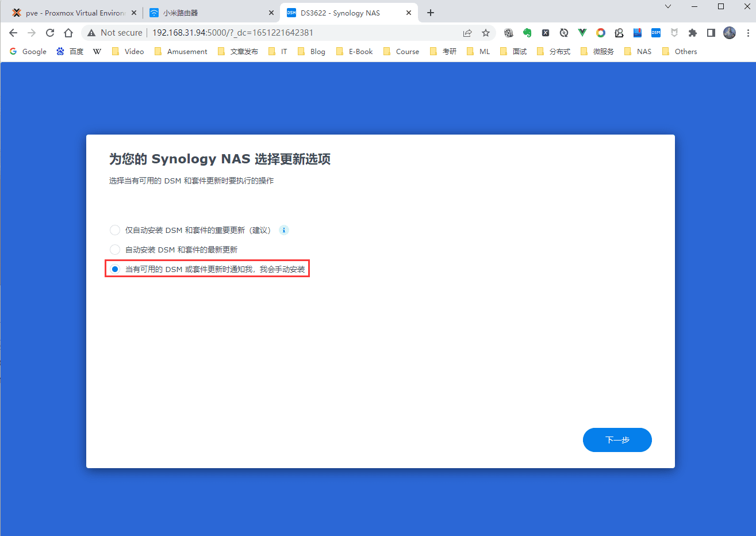Open the 面试 bookmark folder
This screenshot has height=536, width=756.
click(x=513, y=52)
